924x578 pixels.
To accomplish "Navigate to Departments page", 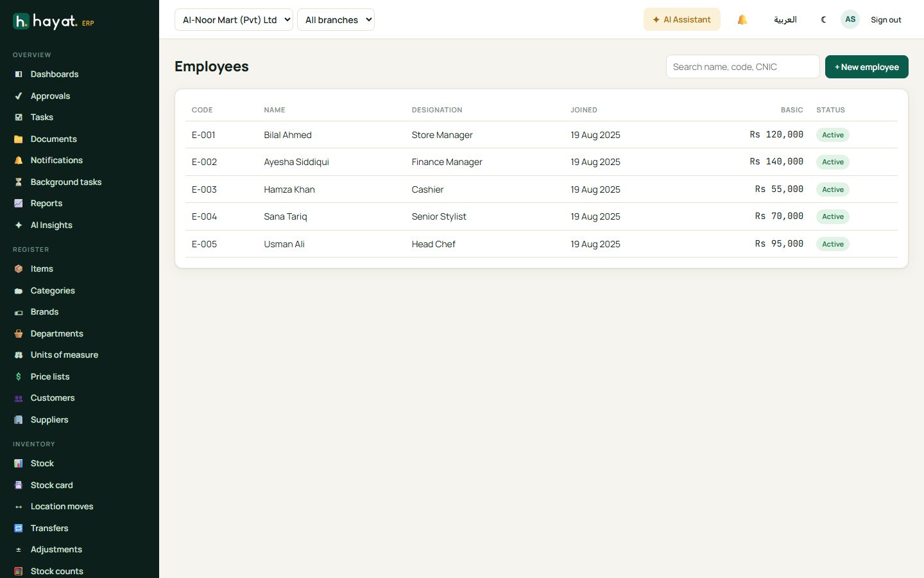I will 56,334.
